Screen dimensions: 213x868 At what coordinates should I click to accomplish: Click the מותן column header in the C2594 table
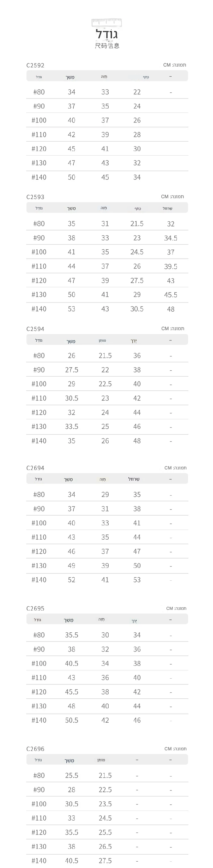[102, 341]
